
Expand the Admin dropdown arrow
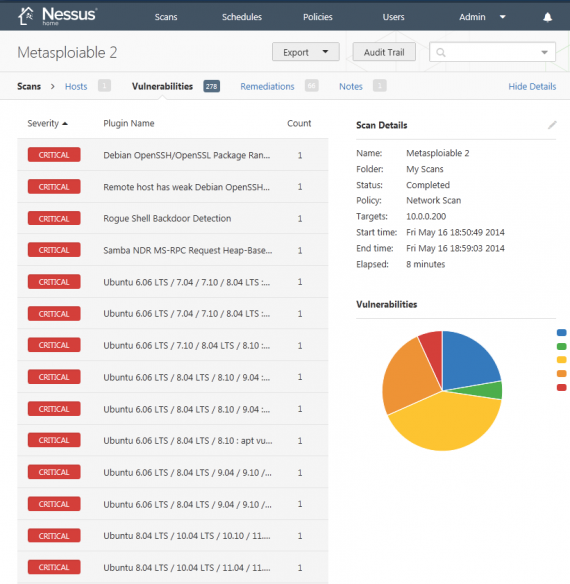503,17
